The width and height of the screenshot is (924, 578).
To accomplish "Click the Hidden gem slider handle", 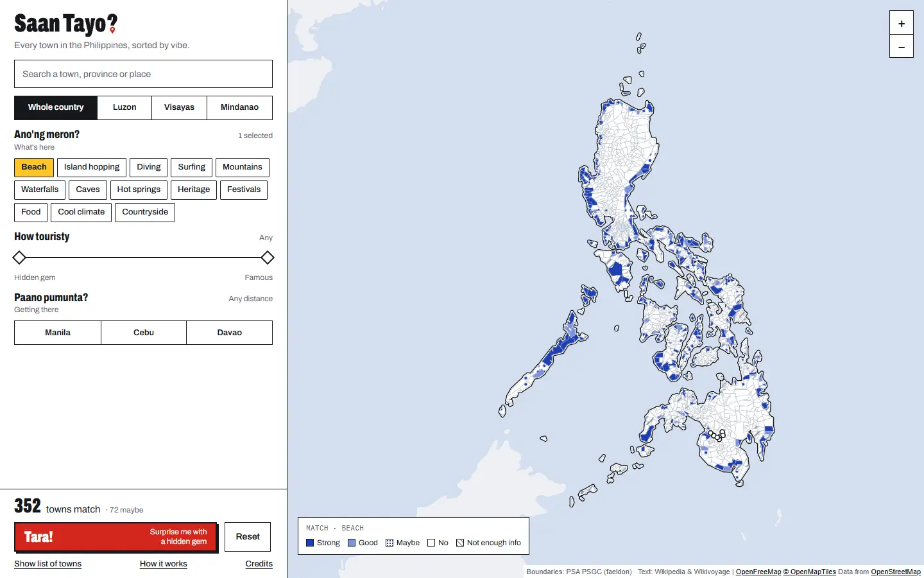I will tap(19, 258).
